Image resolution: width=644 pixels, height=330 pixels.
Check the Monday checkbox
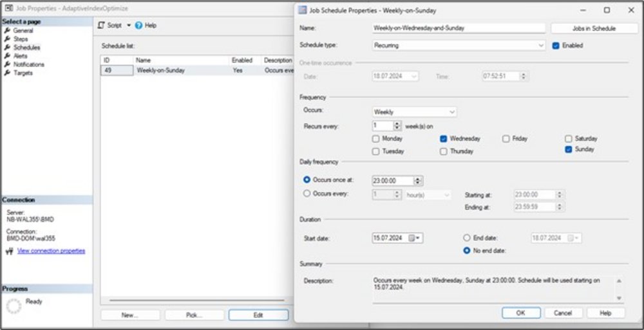376,139
